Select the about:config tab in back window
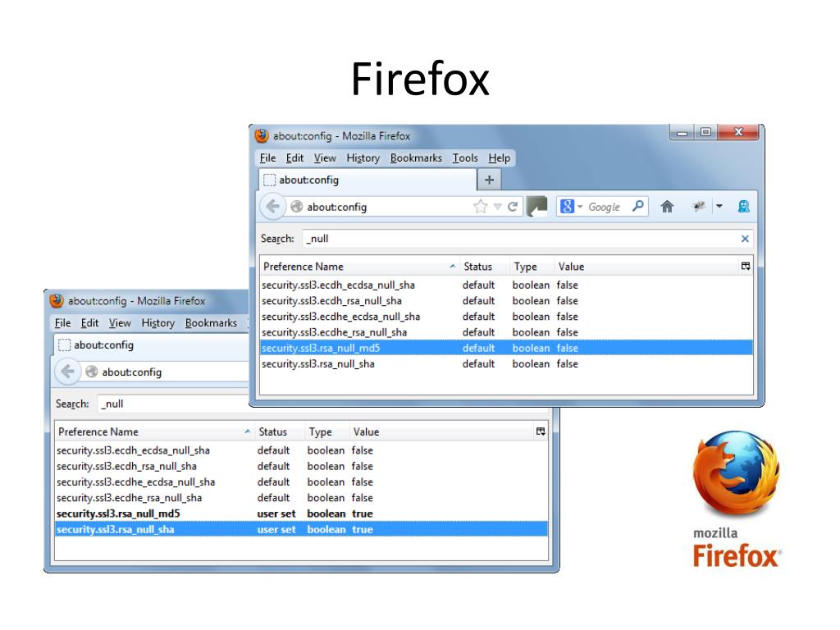 pyautogui.click(x=152, y=345)
